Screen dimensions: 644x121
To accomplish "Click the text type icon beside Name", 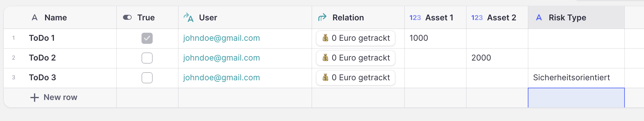I will coord(35,18).
